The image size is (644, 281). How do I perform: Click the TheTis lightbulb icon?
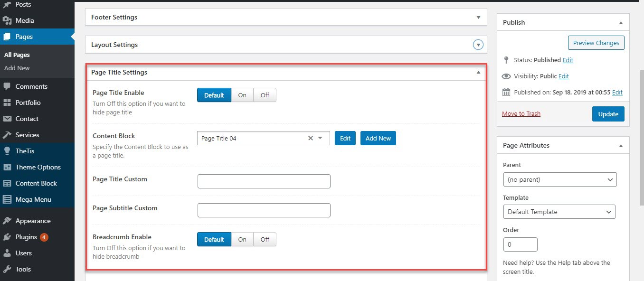pyautogui.click(x=7, y=151)
